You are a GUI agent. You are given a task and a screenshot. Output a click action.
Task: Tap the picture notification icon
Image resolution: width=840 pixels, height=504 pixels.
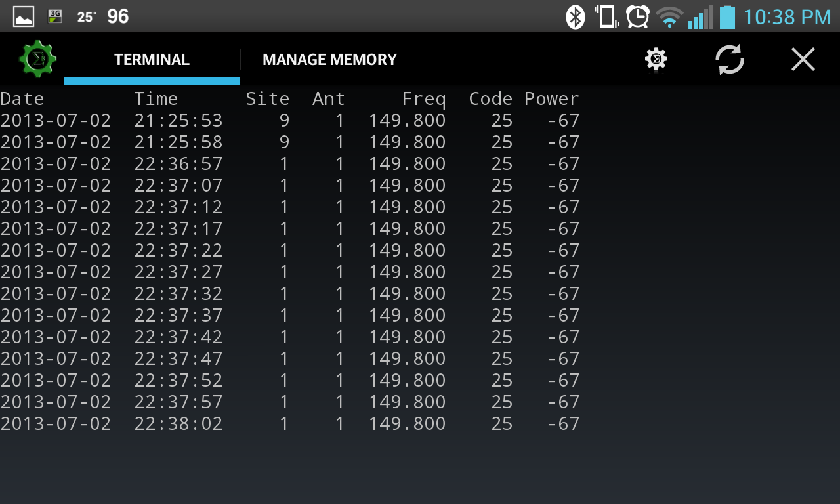click(24, 16)
